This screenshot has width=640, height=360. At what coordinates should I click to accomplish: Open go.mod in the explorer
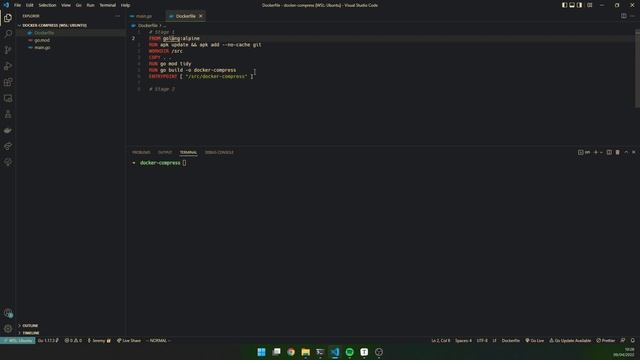(42, 40)
